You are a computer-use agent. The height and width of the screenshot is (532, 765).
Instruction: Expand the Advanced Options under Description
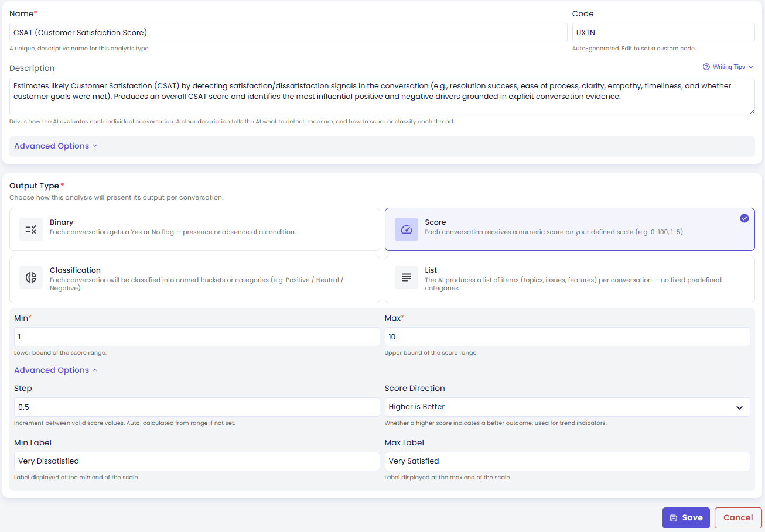click(56, 146)
